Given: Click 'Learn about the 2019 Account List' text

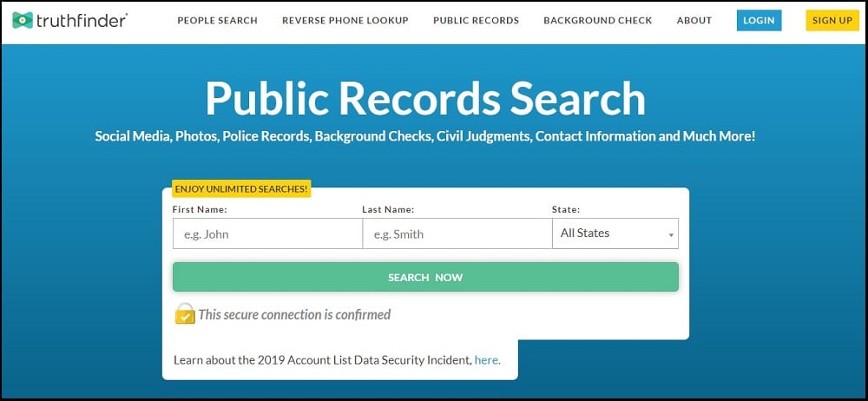Looking at the screenshot, I should click(323, 360).
